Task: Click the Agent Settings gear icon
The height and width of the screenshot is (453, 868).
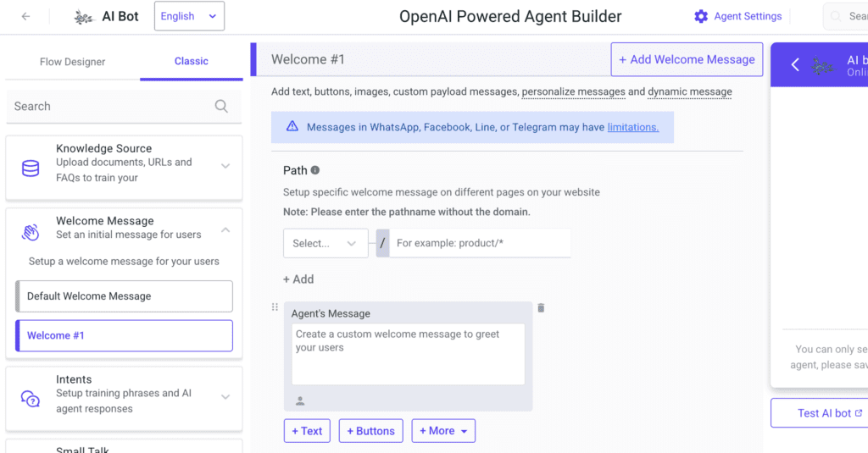Action: 701,17
